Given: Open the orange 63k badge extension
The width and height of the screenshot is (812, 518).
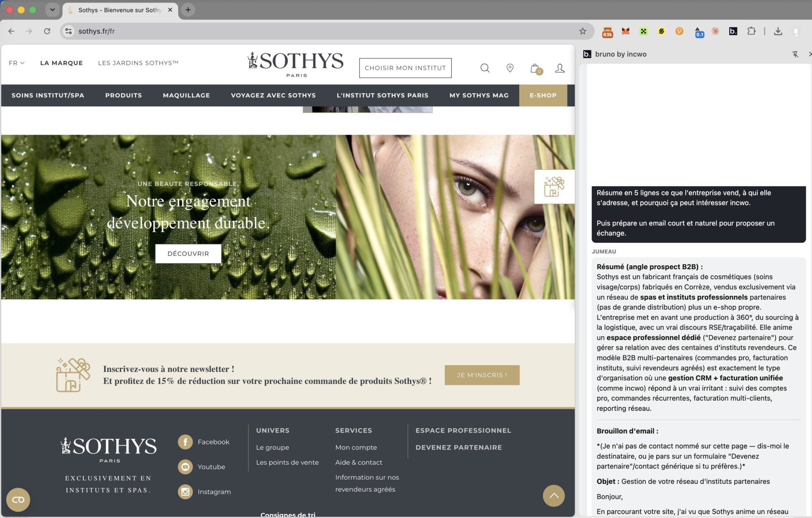Looking at the screenshot, I should click(607, 32).
